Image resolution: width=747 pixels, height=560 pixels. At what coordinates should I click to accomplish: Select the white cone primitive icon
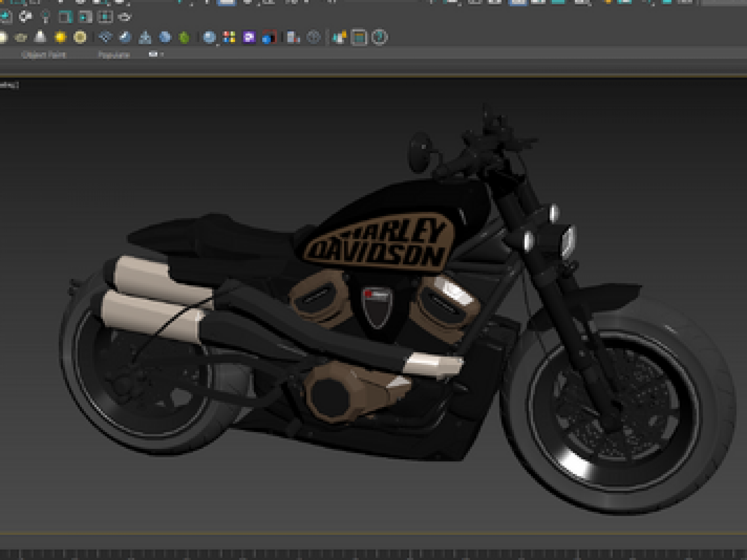click(x=41, y=37)
